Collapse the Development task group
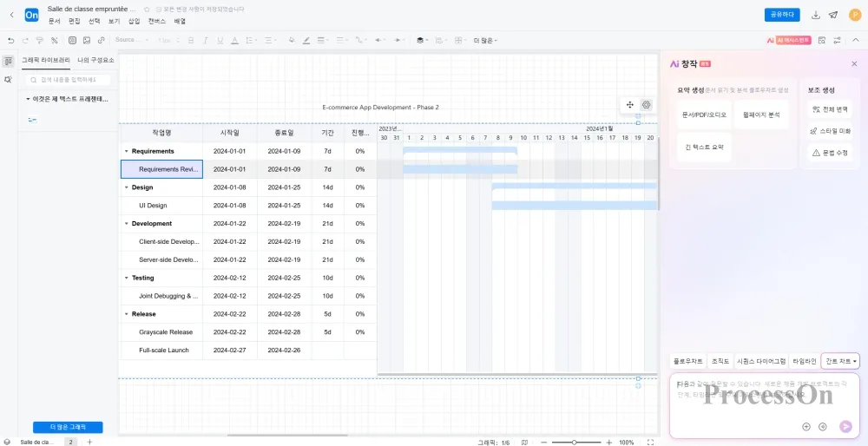The width and height of the screenshot is (868, 446). pos(126,224)
